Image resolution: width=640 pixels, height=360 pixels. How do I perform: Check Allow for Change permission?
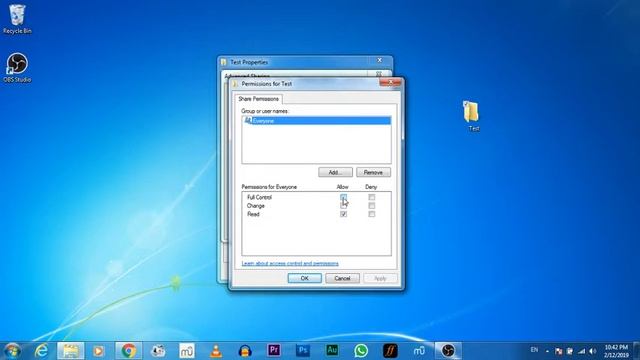[343, 206]
